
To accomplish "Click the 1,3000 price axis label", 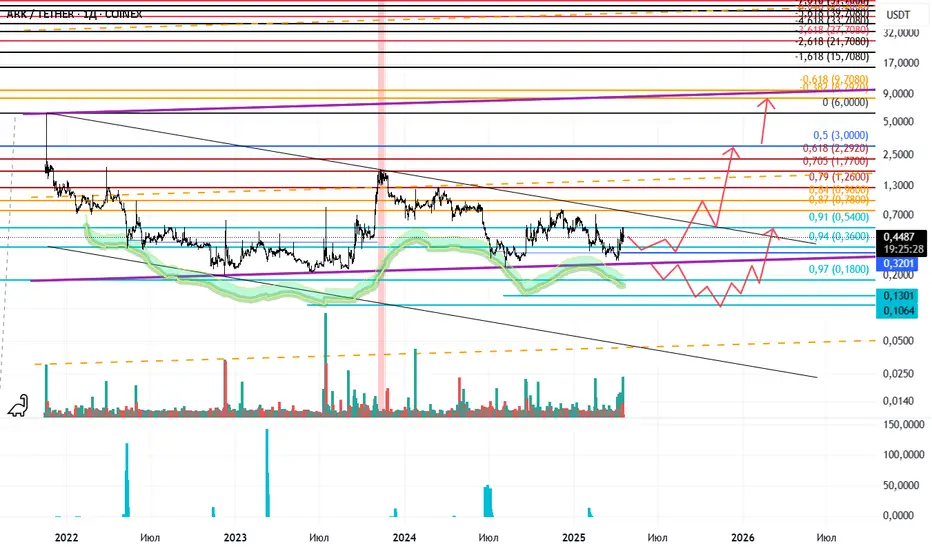I will point(898,186).
